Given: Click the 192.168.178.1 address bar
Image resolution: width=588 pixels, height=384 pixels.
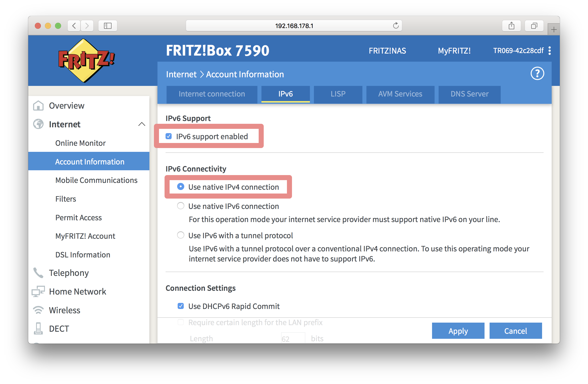Looking at the screenshot, I should tap(294, 26).
